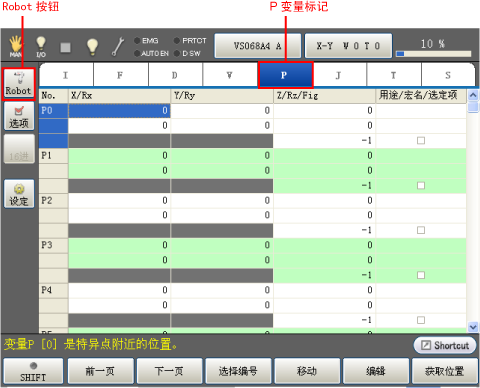Click the wrench tool icon
This screenshot has height=388, width=480.
pyautogui.click(x=118, y=46)
